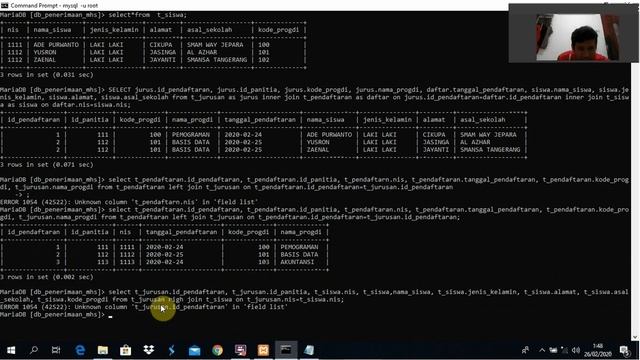Viewport: 640px width, 360px height.
Task: Open the Windows Start menu
Action: click(11, 350)
